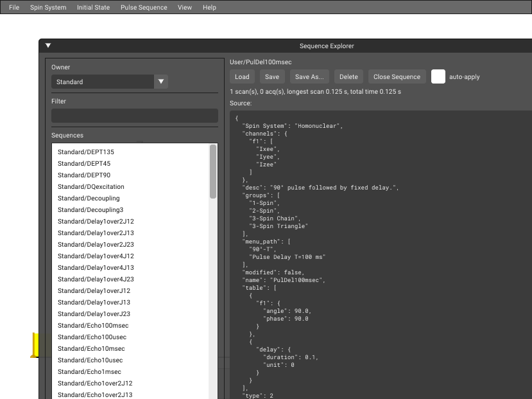The height and width of the screenshot is (399, 532).
Task: Select Standard/Delay1over2J13 sequence
Action: [96, 233]
